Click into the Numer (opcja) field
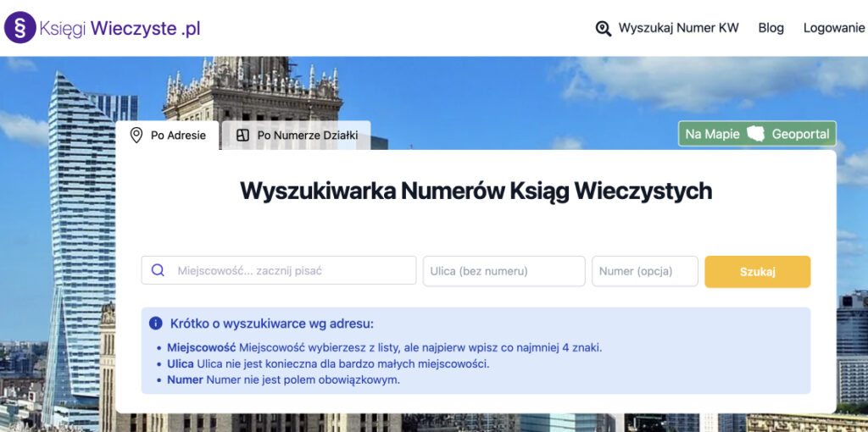Screen dimensions: 868x432 coord(644,271)
